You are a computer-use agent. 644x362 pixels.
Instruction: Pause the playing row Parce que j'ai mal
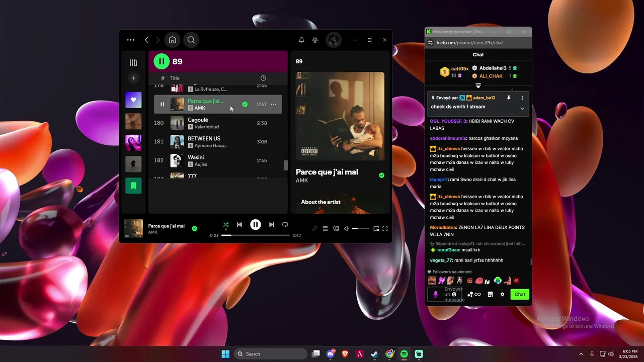click(x=162, y=104)
